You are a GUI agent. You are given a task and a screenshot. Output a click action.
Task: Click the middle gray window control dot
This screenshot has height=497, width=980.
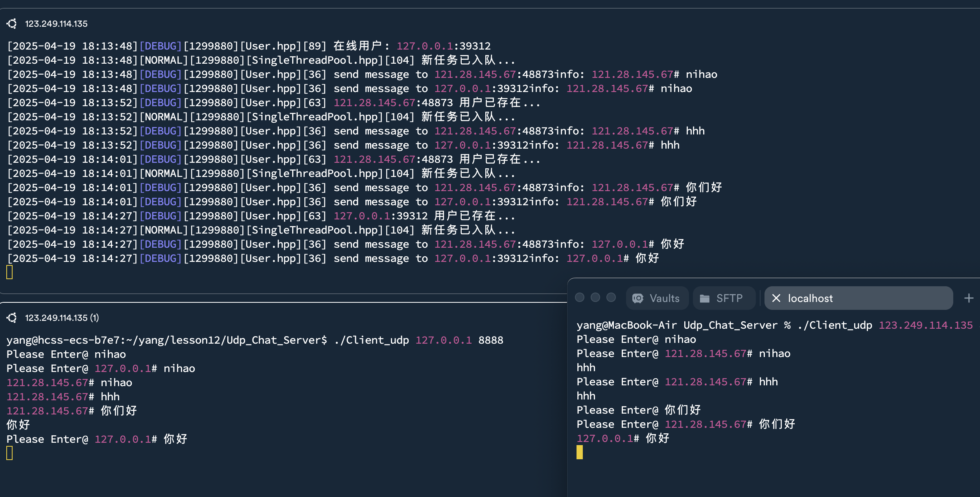click(x=595, y=298)
